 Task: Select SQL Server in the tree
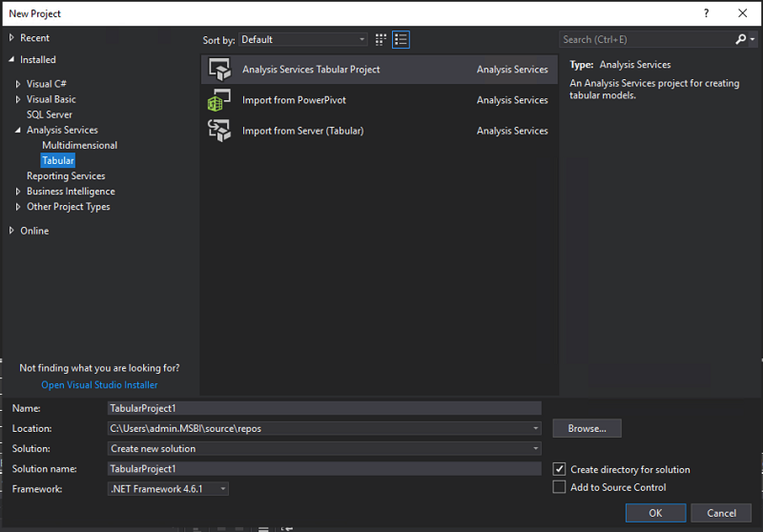[50, 114]
